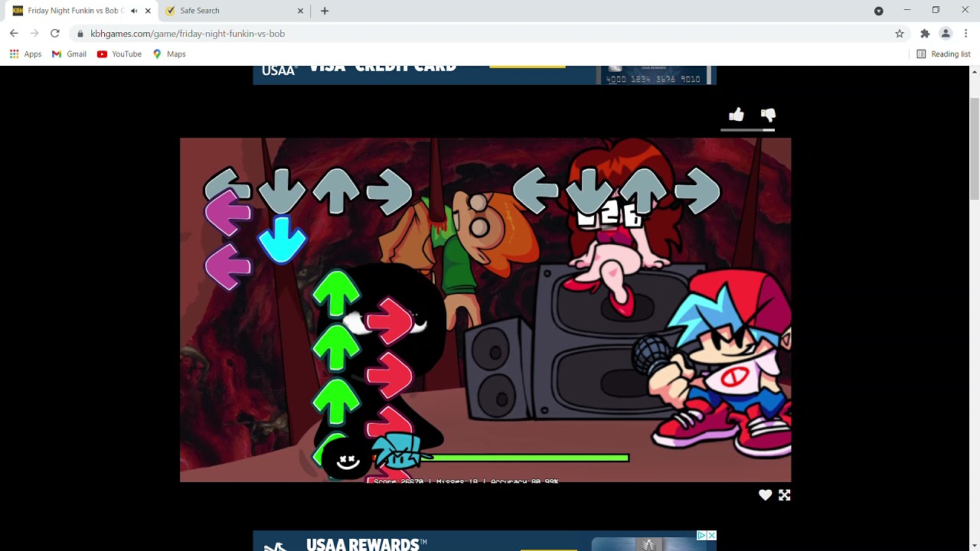The height and width of the screenshot is (551, 980).
Task: Click the player's gray right arrow receptor
Action: pyautogui.click(x=697, y=191)
